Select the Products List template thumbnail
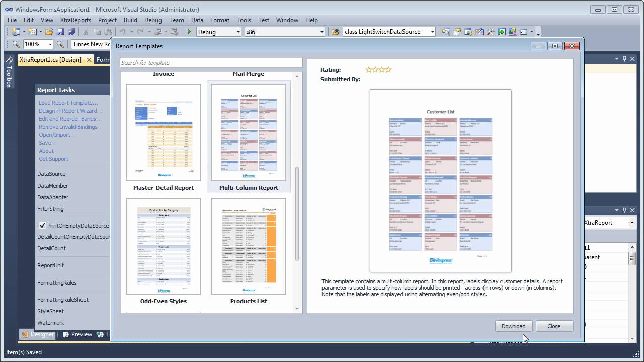644x362 pixels. 249,246
